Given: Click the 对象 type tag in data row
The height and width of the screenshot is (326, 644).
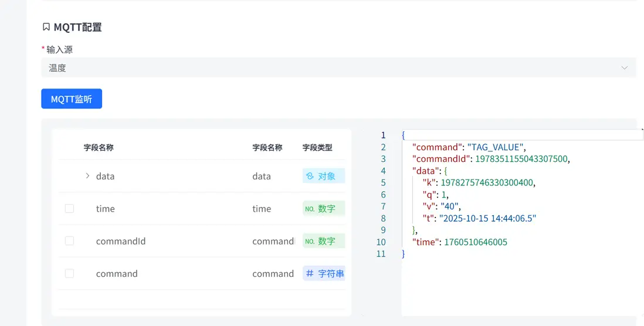Looking at the screenshot, I should [x=324, y=176].
